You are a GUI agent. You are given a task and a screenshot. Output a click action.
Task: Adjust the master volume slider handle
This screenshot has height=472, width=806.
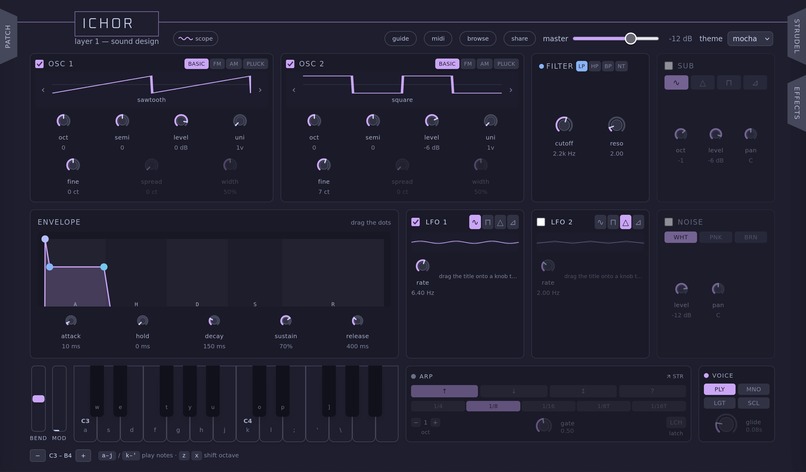point(631,39)
